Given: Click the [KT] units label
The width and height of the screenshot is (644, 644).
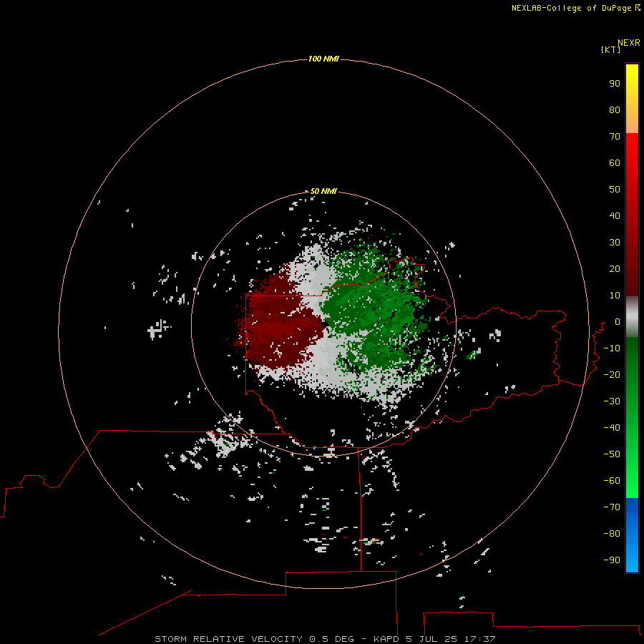Looking at the screenshot, I should coord(611,49).
